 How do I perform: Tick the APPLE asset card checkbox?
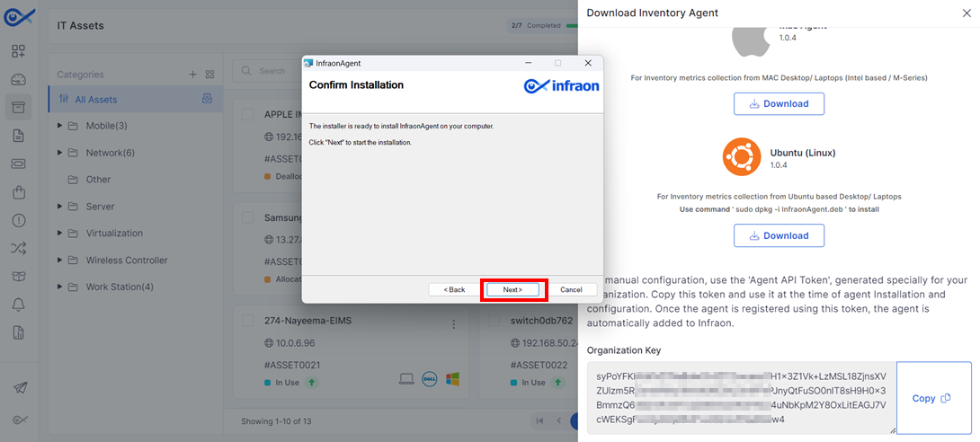(x=248, y=114)
